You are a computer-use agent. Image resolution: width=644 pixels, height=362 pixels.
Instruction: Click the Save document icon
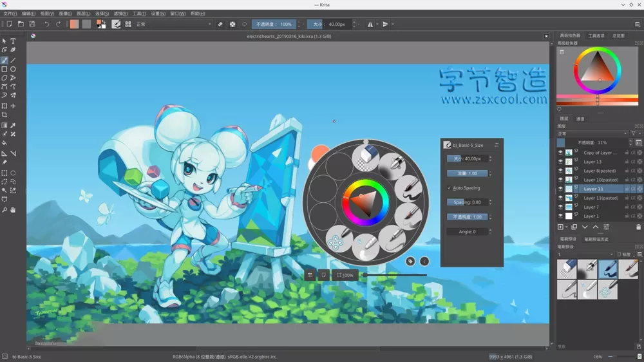coord(31,24)
